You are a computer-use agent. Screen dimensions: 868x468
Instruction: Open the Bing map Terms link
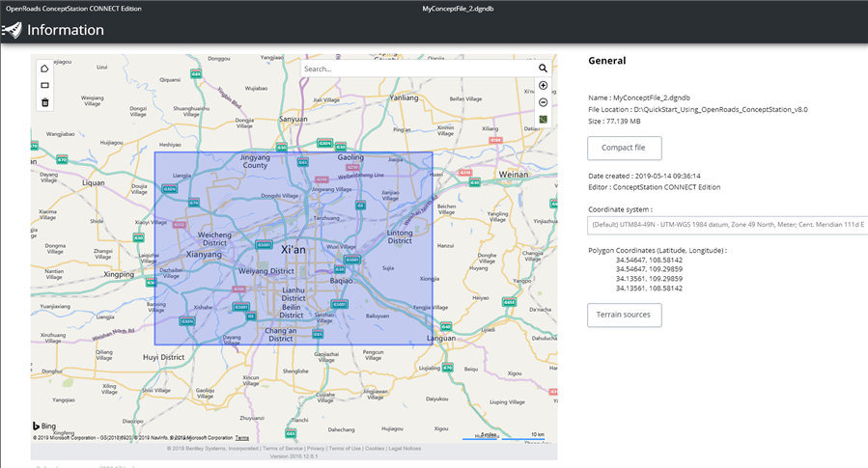click(x=241, y=438)
